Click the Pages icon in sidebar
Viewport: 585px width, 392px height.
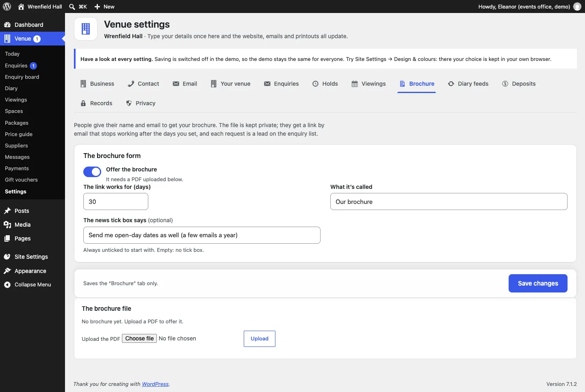pos(7,238)
